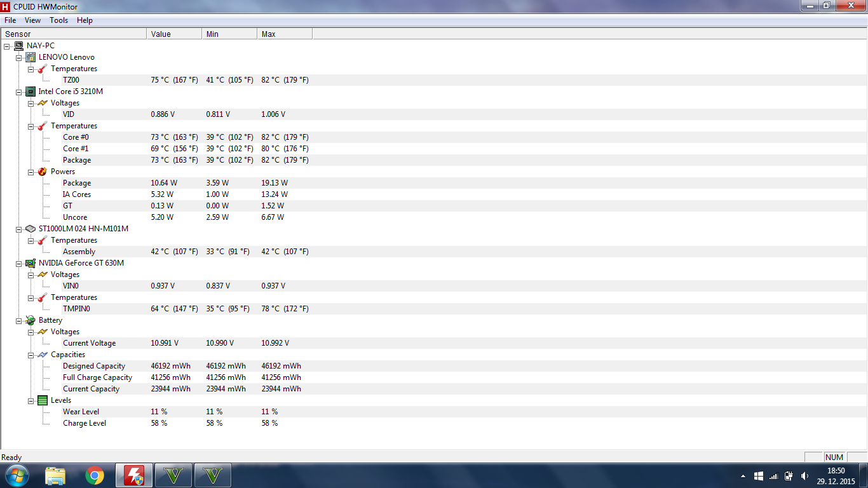Click the Min column header
This screenshot has width=868, height=488.
click(229, 34)
